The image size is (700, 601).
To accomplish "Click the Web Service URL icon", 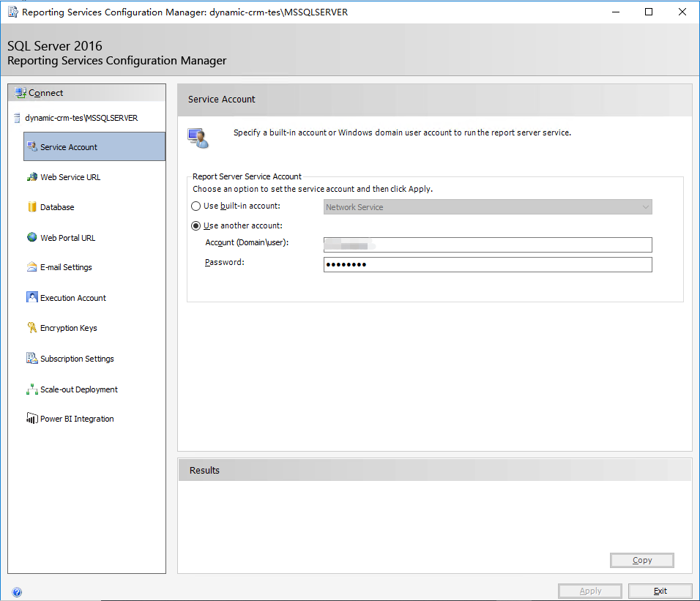I will point(32,176).
